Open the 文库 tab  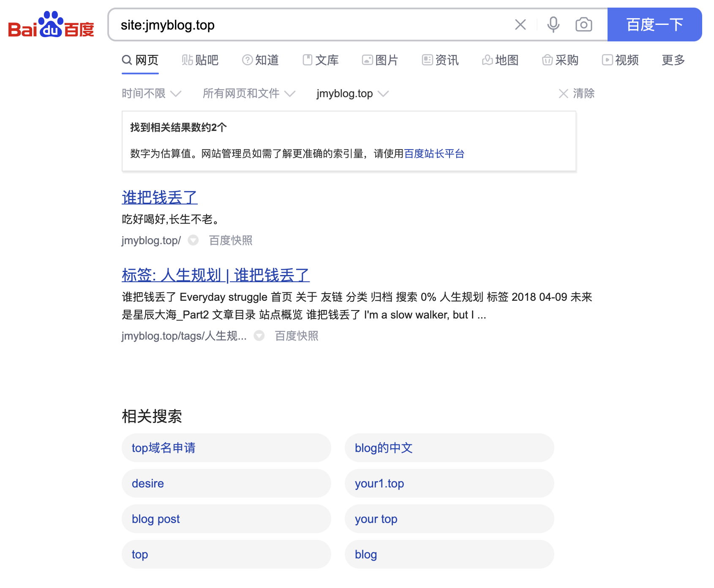(x=321, y=60)
